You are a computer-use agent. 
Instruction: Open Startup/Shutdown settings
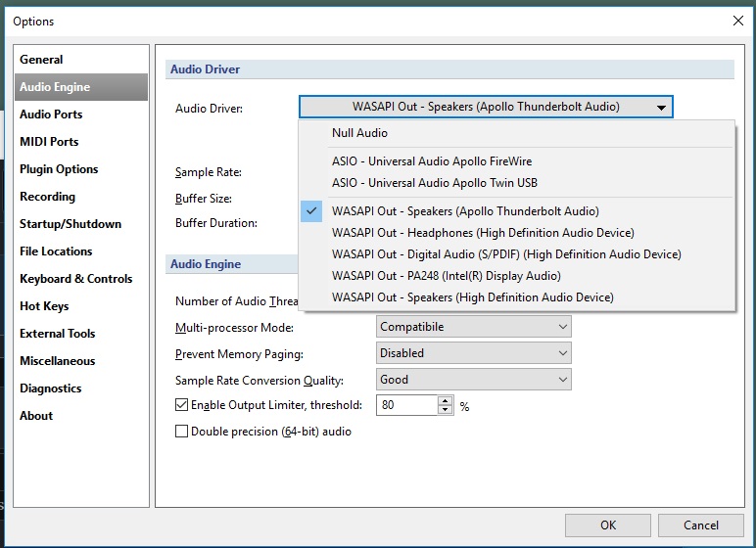coord(81,224)
